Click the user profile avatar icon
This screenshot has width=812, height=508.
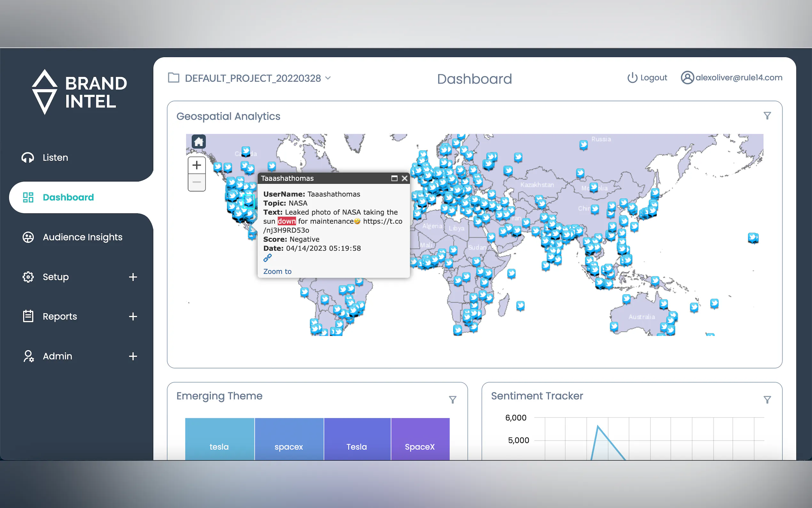687,78
